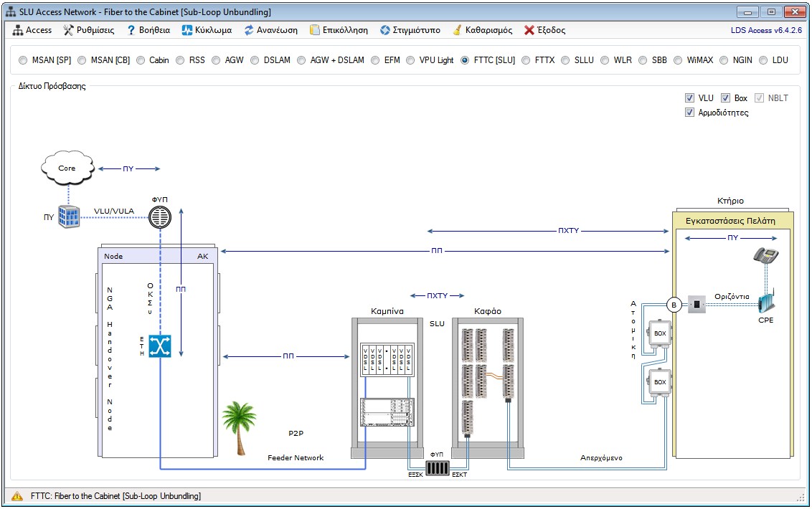Click the ETH switch icon in Node
This screenshot has width=812, height=509.
pyautogui.click(x=159, y=346)
